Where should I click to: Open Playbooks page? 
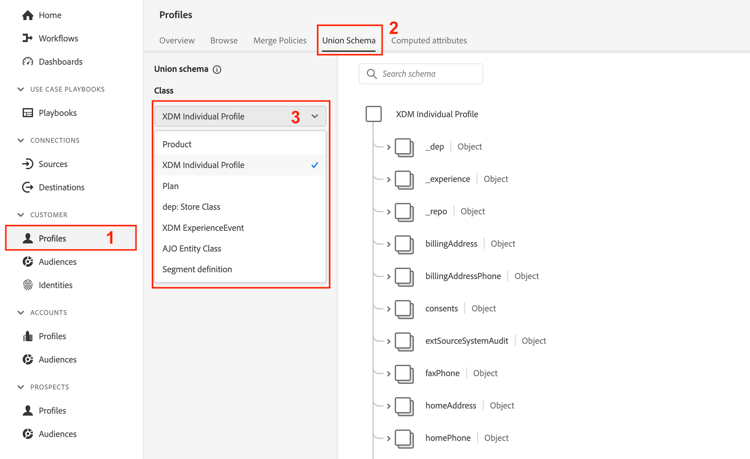57,113
